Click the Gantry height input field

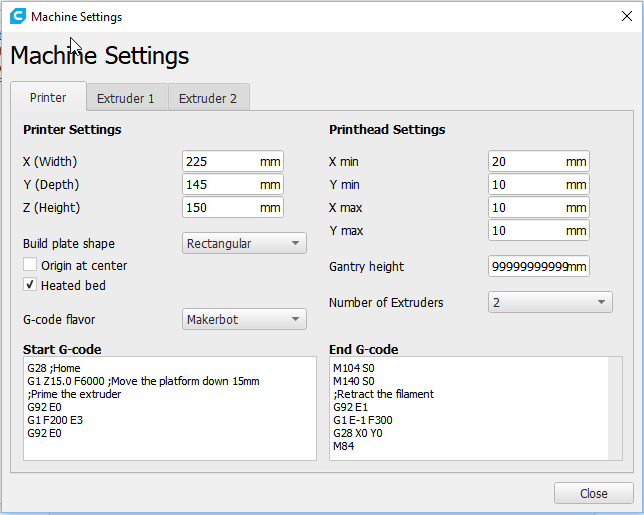click(539, 267)
